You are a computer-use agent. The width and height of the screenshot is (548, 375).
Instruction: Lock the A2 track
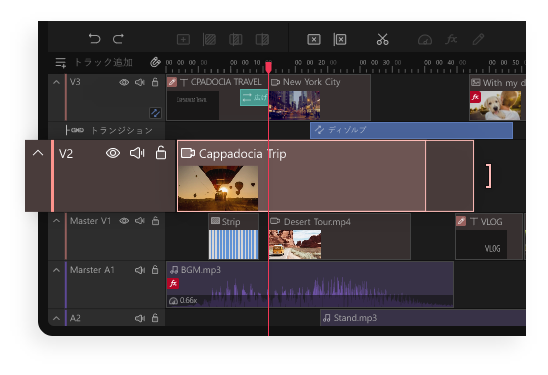tap(155, 318)
